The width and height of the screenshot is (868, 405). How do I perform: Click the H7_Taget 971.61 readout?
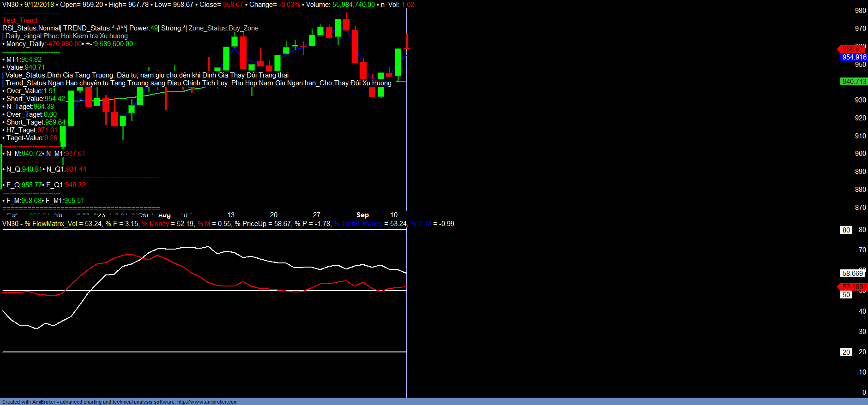(x=32, y=130)
